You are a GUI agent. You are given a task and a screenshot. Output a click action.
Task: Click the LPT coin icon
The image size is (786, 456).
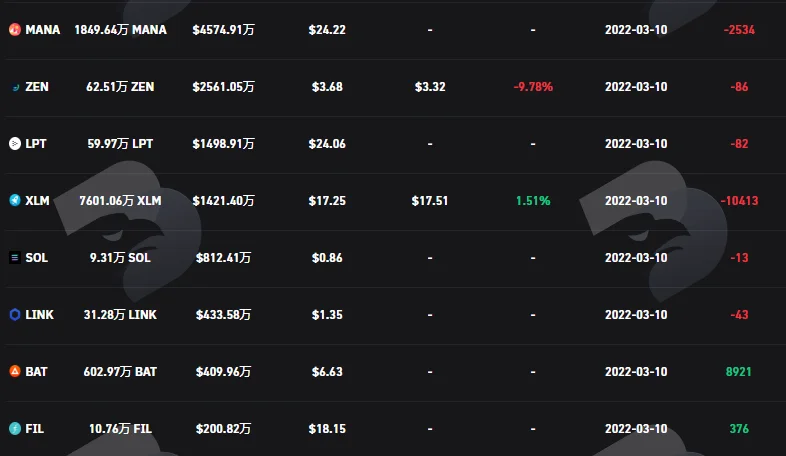click(15, 144)
